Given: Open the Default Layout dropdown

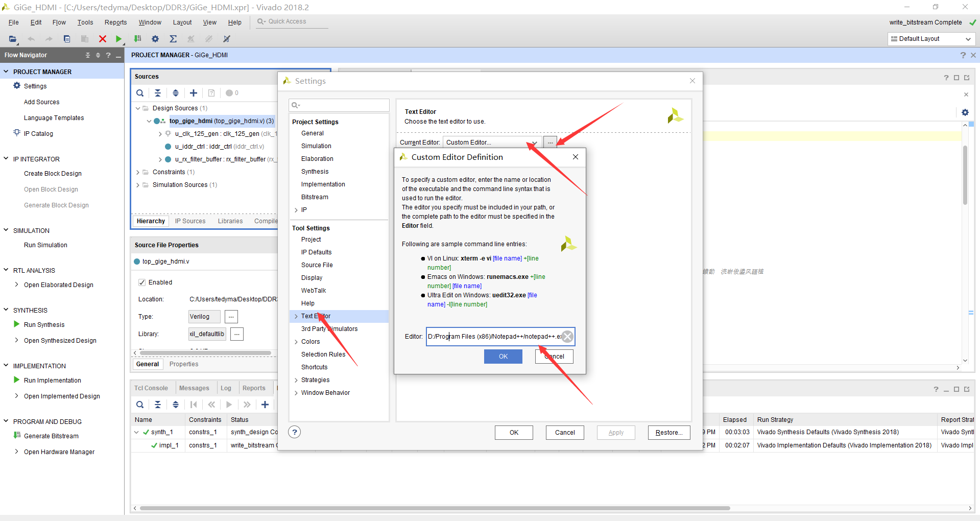Looking at the screenshot, I should (x=930, y=39).
